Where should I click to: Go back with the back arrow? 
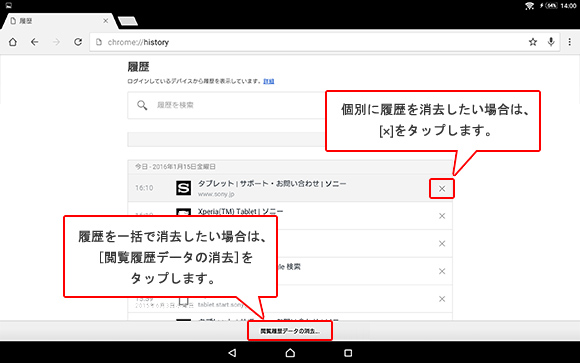[x=34, y=42]
